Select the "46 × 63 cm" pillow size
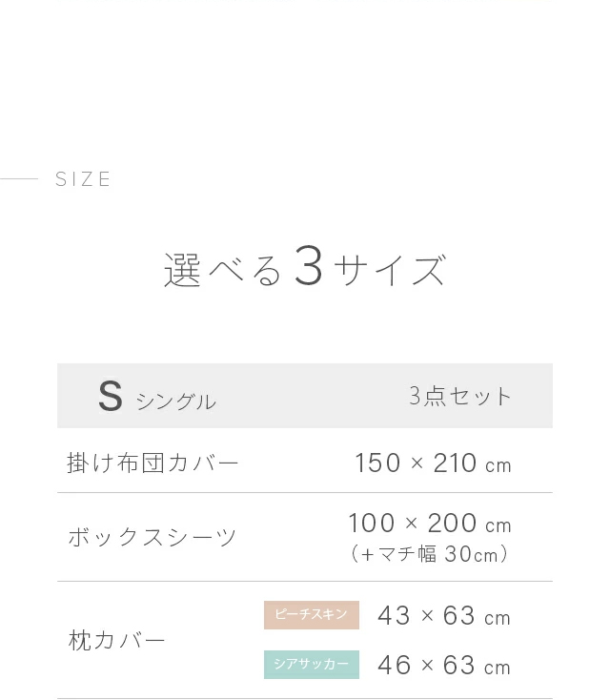This screenshot has width=610, height=700. click(444, 665)
